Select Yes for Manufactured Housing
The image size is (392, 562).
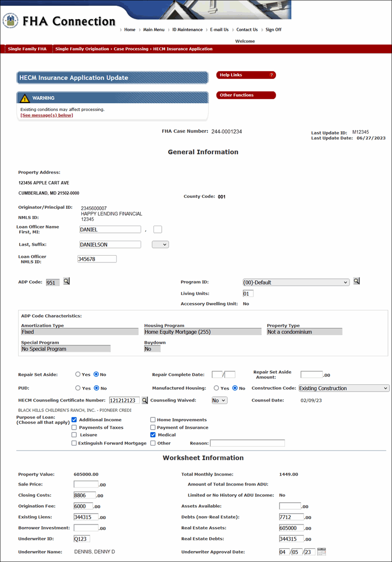coord(216,388)
